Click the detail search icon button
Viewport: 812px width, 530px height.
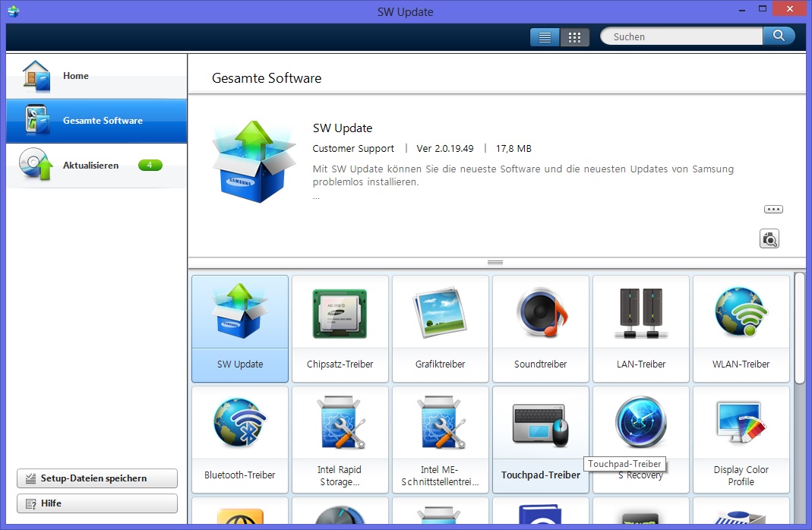tap(769, 238)
